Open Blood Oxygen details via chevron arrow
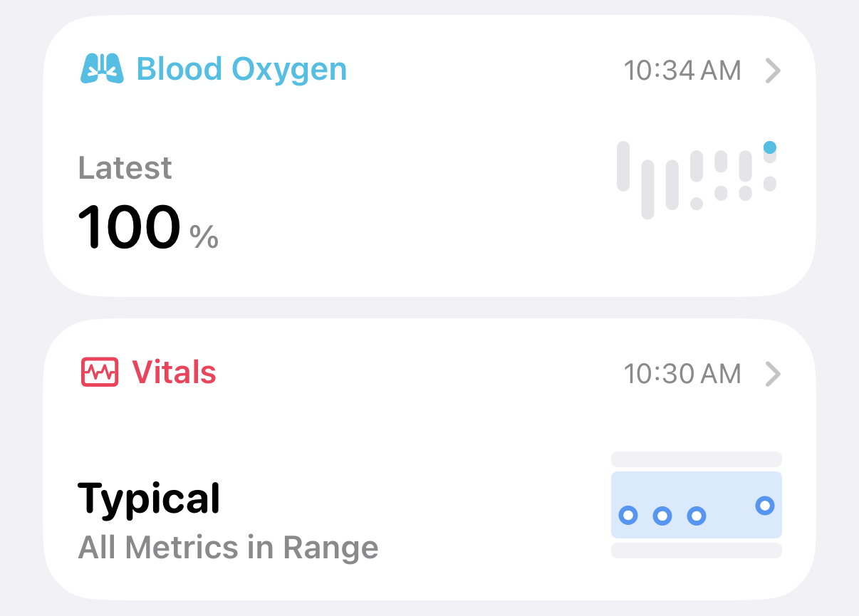 773,71
